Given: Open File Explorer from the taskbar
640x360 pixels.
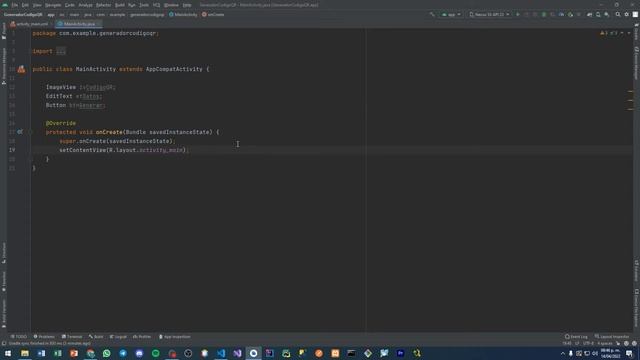Looking at the screenshot, I should click(x=25, y=353).
